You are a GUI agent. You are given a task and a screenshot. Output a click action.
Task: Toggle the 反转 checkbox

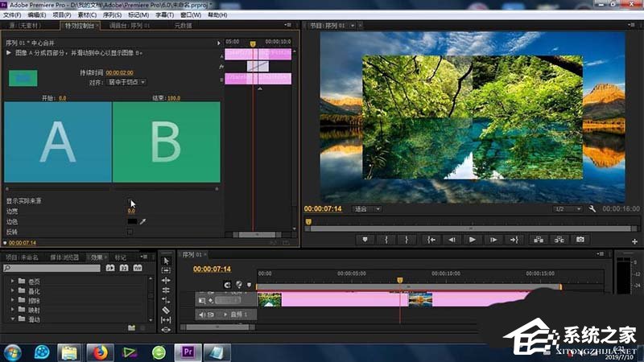point(130,232)
